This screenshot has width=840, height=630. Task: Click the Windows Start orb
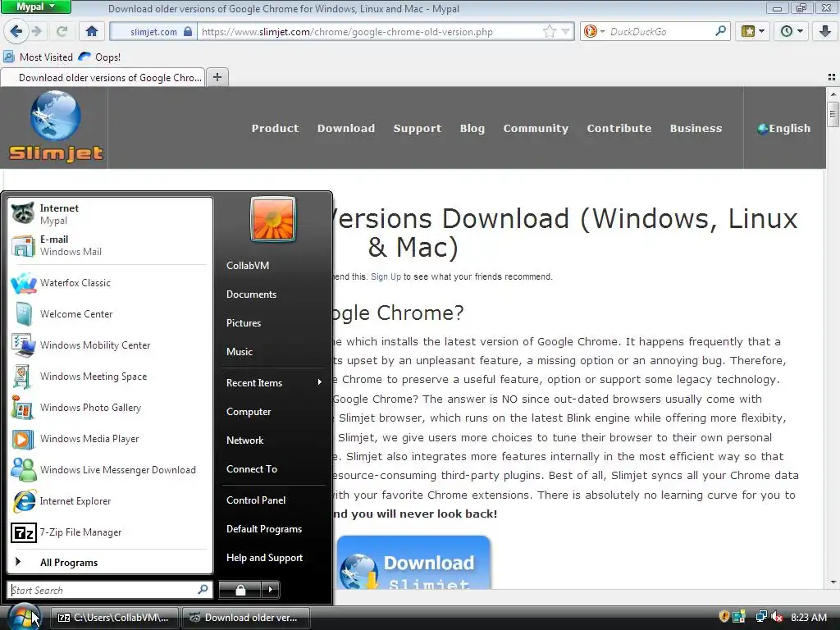pyautogui.click(x=23, y=616)
